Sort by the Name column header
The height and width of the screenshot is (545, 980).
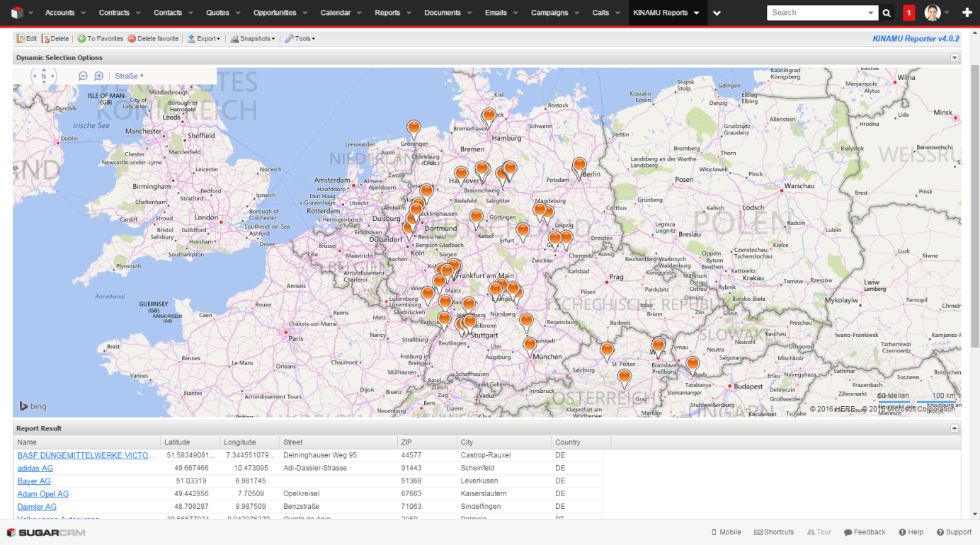[87, 442]
